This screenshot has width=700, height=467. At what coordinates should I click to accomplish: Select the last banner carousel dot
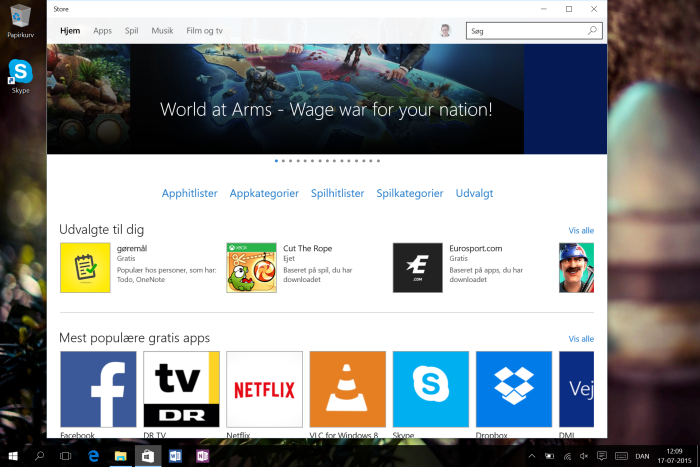(378, 161)
